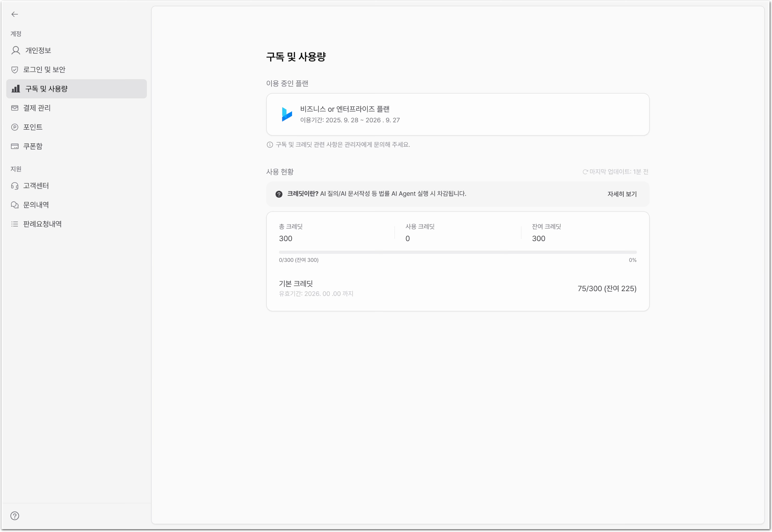Screen dimensions: 772x532
Task: Open the list icon 판례요청내역
Action: pos(14,224)
